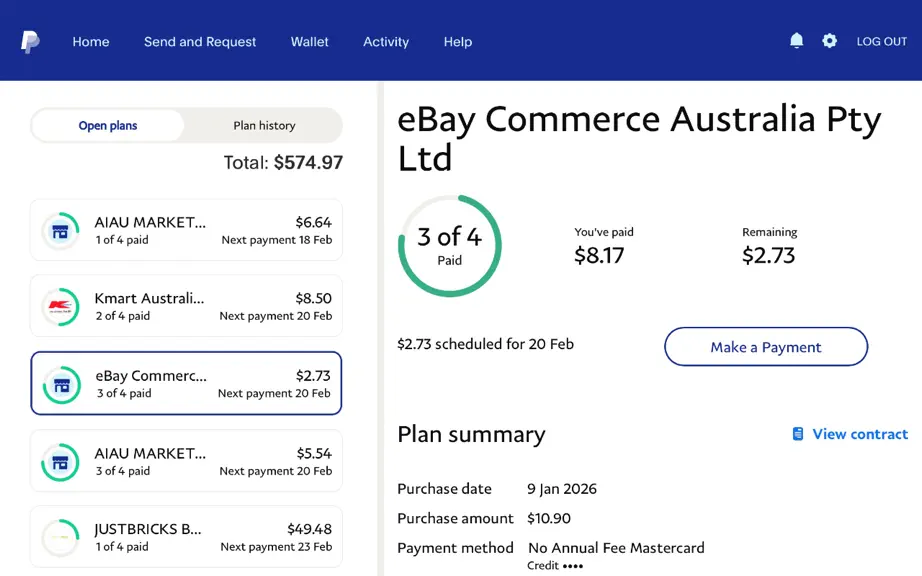The height and width of the screenshot is (576, 922).
Task: Click the Kmart logo icon in plans list
Action: pos(61,307)
